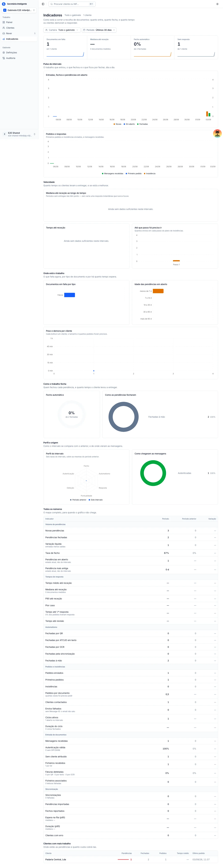Click the Novas pendências row label
223x868 pixels.
pos(55,531)
